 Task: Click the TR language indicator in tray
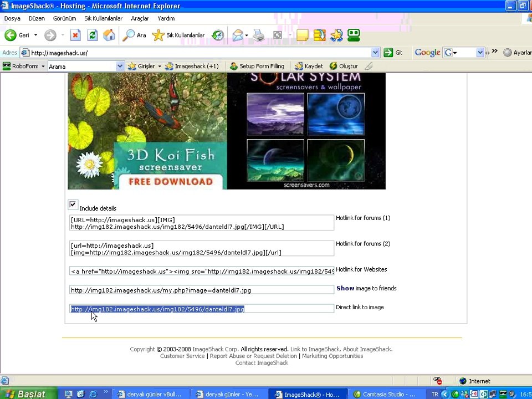pos(434,394)
